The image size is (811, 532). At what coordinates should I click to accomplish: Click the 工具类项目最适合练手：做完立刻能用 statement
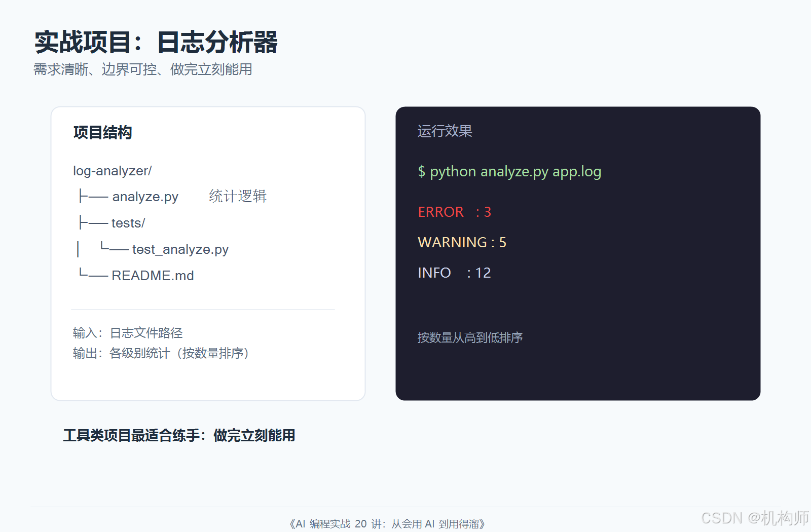point(179,435)
